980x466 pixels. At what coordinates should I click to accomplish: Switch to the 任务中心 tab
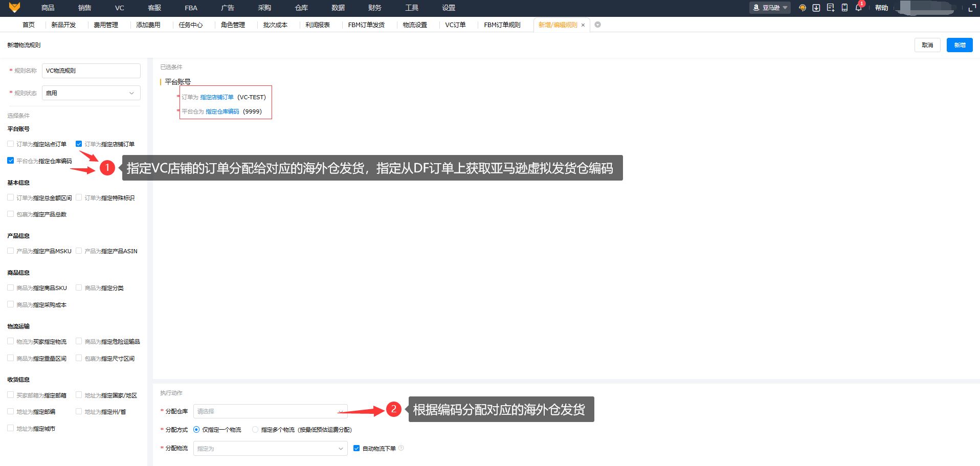(x=191, y=25)
